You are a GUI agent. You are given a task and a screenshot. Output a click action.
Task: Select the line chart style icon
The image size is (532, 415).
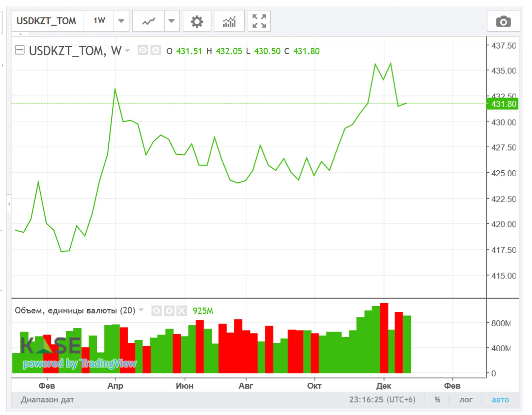[x=148, y=21]
